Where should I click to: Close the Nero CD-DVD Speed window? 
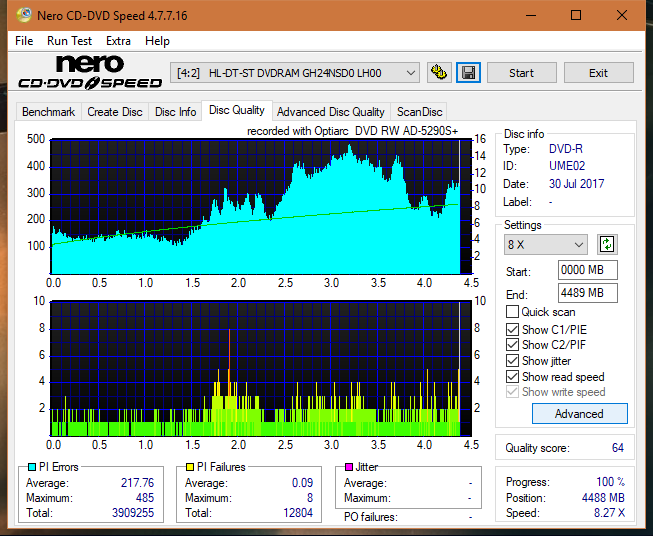622,15
